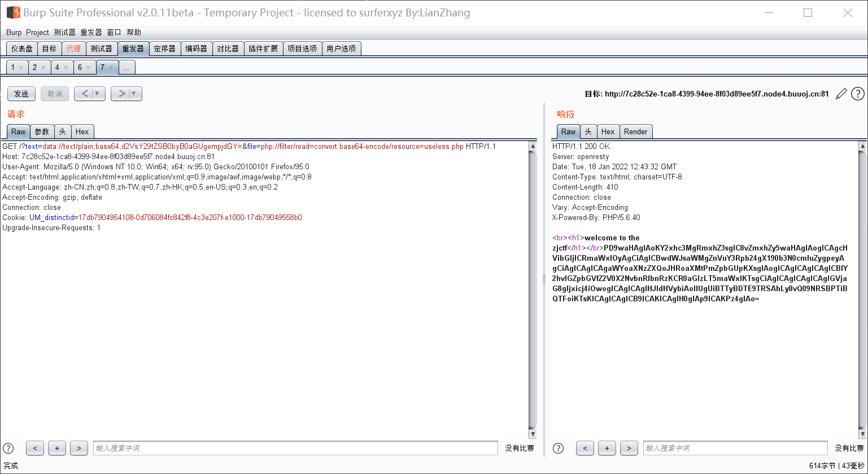Click response pane scrollbar down arrow
Screen dimensions: 868x474
coord(862,434)
